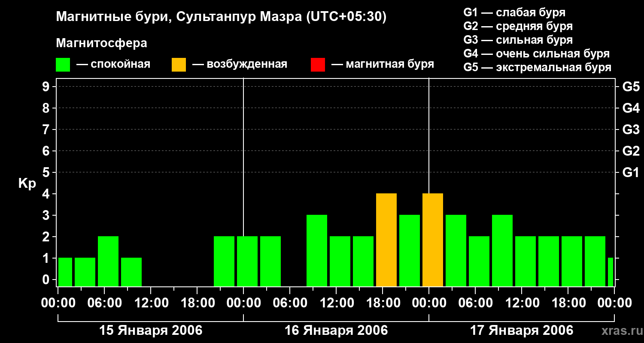Screen dimensions: 644x343
Task: Click the red 'магнитная буря' legend swatch
Action: point(318,65)
